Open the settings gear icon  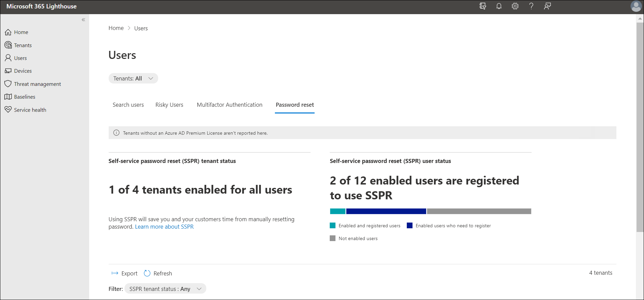[x=515, y=6]
